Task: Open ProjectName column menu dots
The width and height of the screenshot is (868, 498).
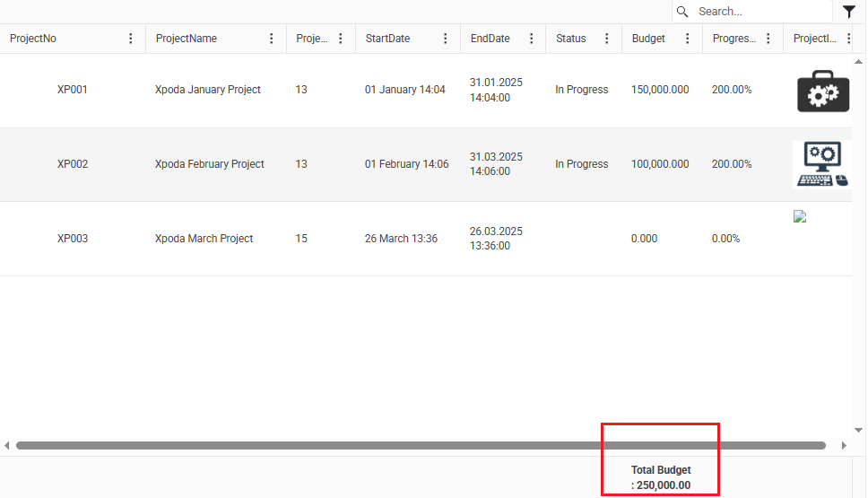Action: (x=271, y=39)
